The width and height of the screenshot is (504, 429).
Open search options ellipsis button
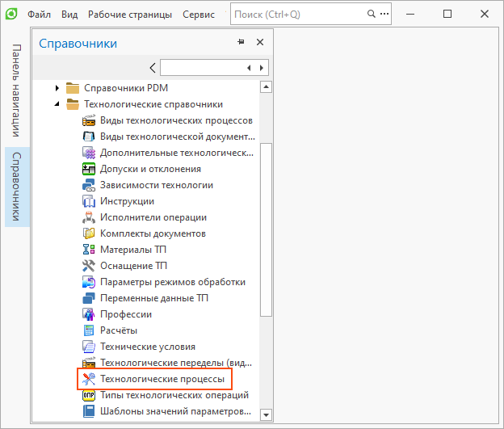tap(384, 14)
